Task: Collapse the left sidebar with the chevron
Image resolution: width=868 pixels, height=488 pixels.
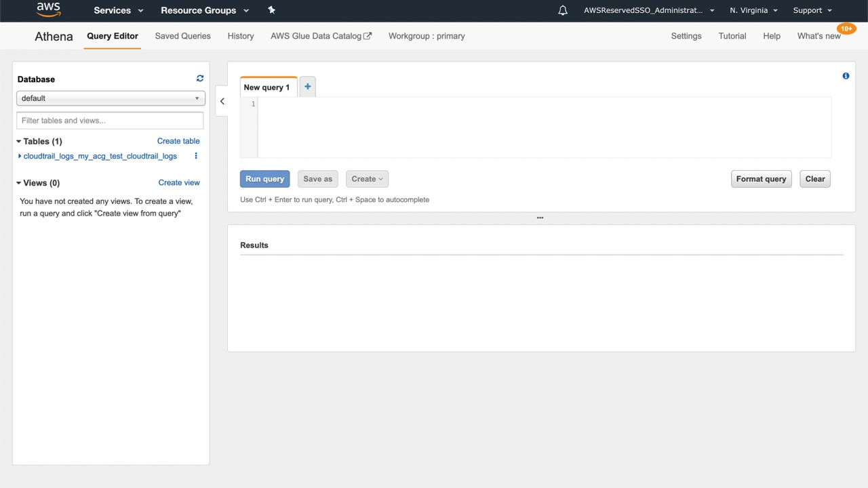Action: 222,102
